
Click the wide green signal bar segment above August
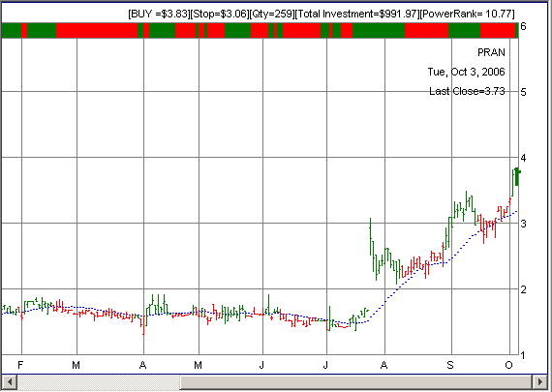(x=379, y=30)
